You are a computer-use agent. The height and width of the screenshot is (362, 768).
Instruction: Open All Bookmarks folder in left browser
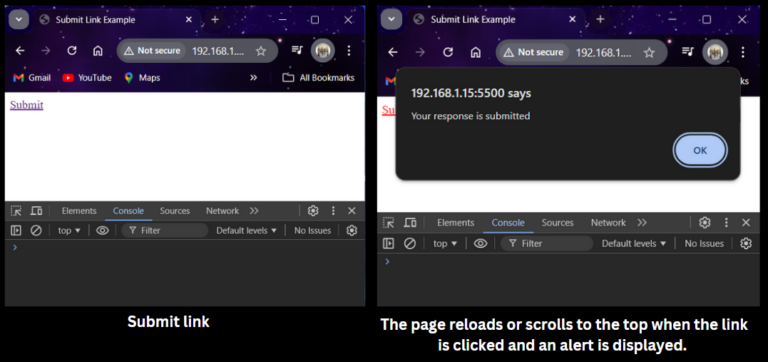318,77
